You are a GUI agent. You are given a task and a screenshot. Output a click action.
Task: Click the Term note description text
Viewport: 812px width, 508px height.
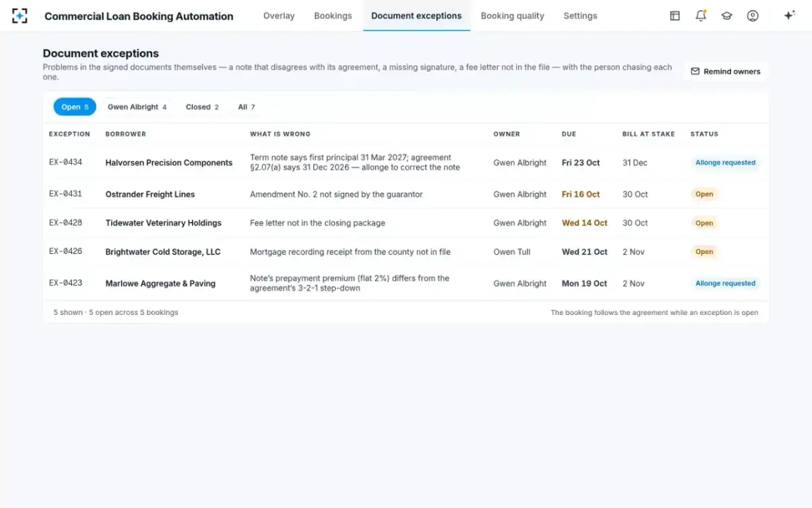coord(355,163)
